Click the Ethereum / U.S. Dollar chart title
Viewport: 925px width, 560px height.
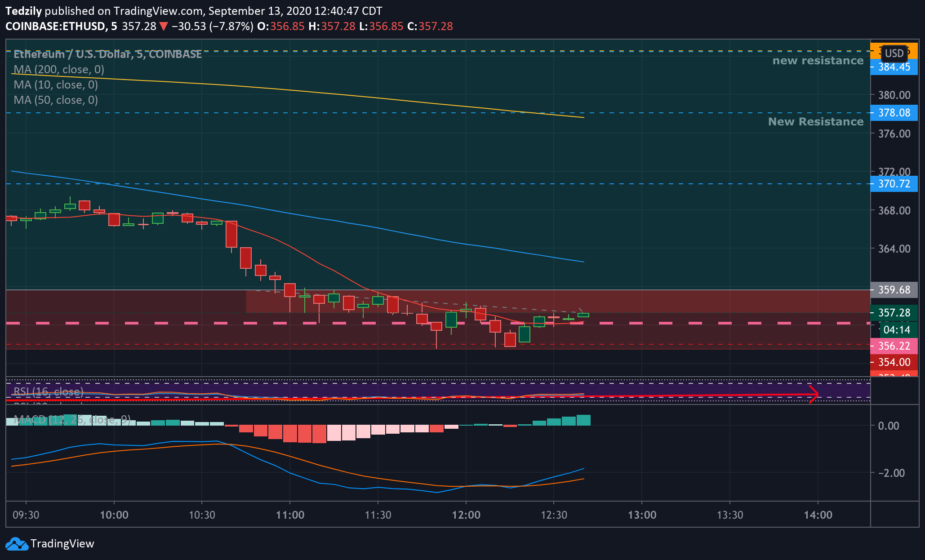click(x=108, y=54)
